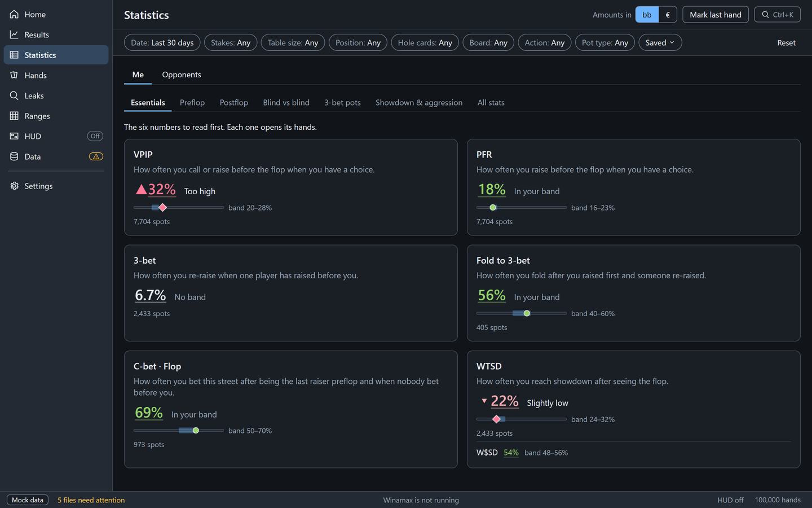Open hands for VPIP 32%
The image size is (812, 508).
162,189
